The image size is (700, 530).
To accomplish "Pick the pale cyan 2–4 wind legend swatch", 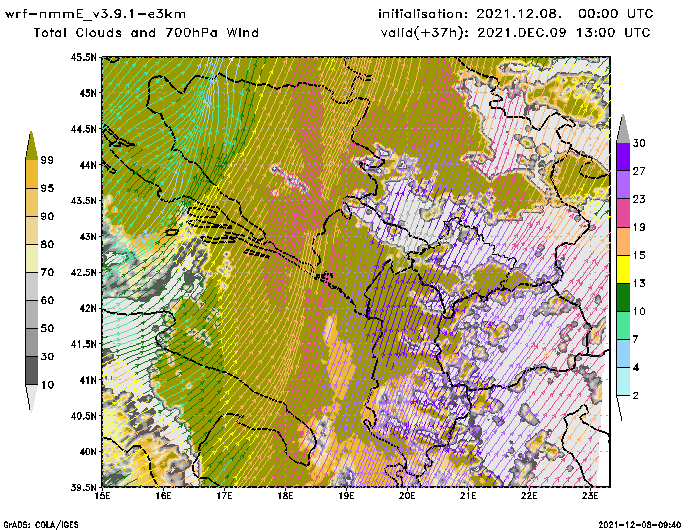I will point(623,381).
